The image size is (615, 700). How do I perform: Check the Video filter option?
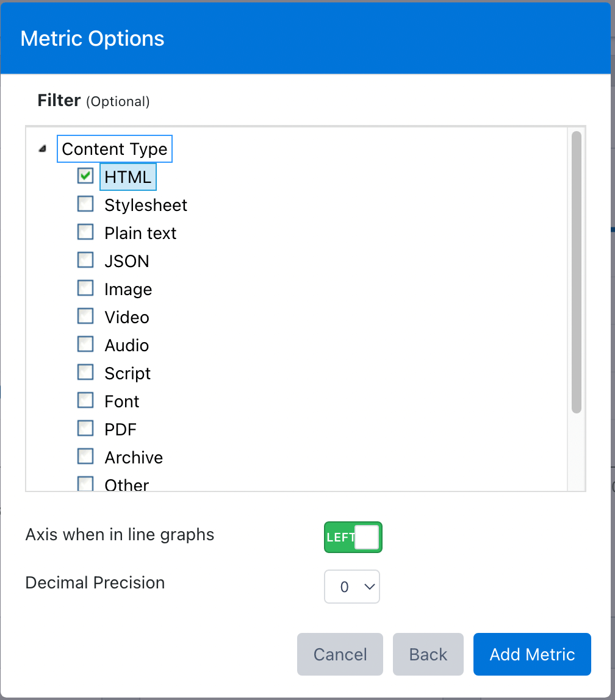click(x=85, y=316)
